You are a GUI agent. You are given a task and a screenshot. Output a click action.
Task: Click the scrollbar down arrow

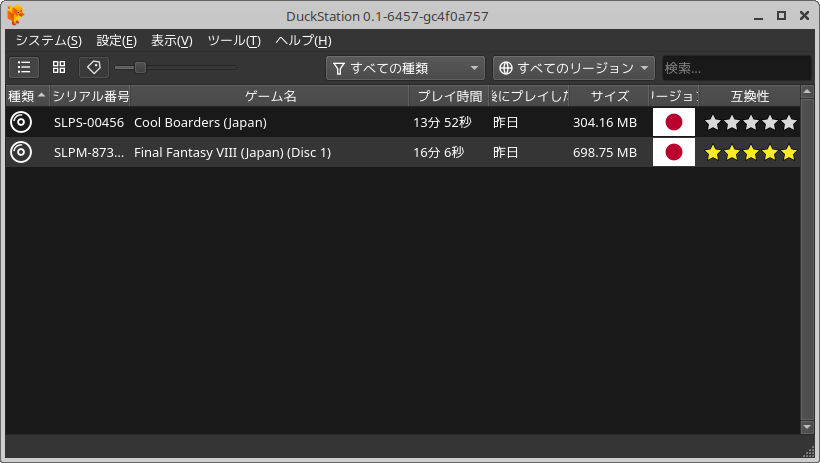[x=807, y=427]
